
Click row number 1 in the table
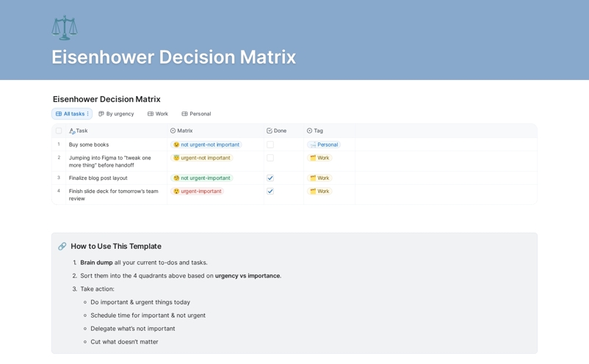(x=59, y=144)
